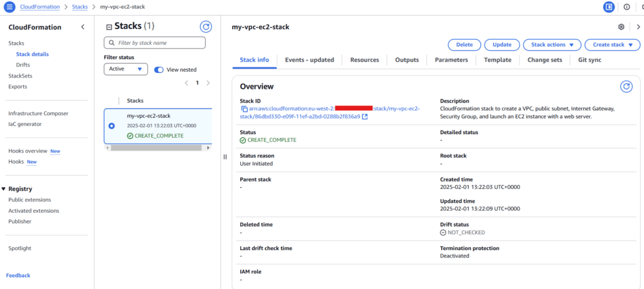This screenshot has height=289, width=644.
Task: View the Template tab
Action: click(497, 60)
